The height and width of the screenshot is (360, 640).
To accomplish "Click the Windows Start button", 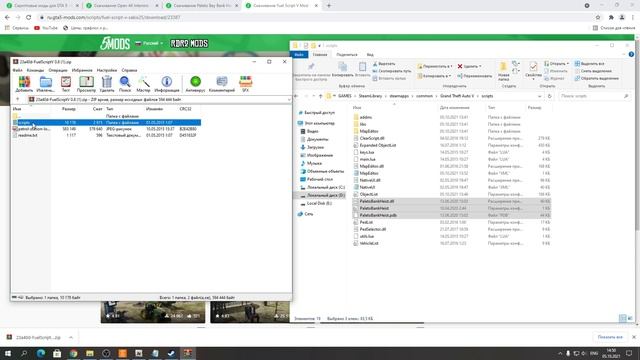I will pyautogui.click(x=8, y=353).
